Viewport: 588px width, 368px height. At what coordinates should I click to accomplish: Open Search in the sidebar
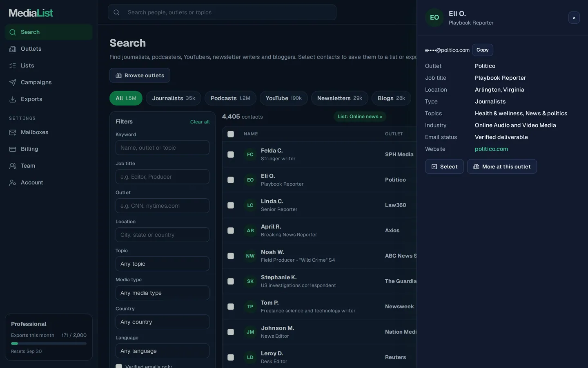tap(49, 32)
